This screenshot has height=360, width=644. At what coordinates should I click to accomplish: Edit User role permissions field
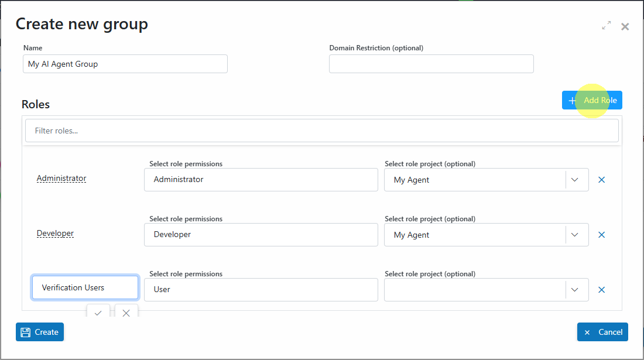(x=261, y=290)
